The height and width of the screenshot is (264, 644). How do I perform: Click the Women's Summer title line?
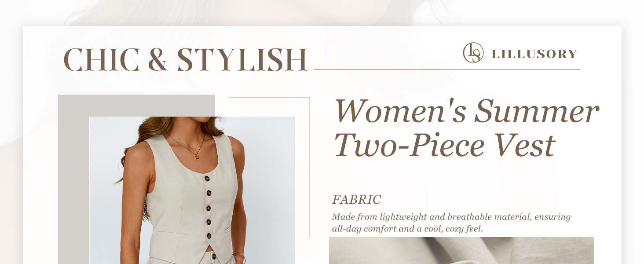point(467,111)
